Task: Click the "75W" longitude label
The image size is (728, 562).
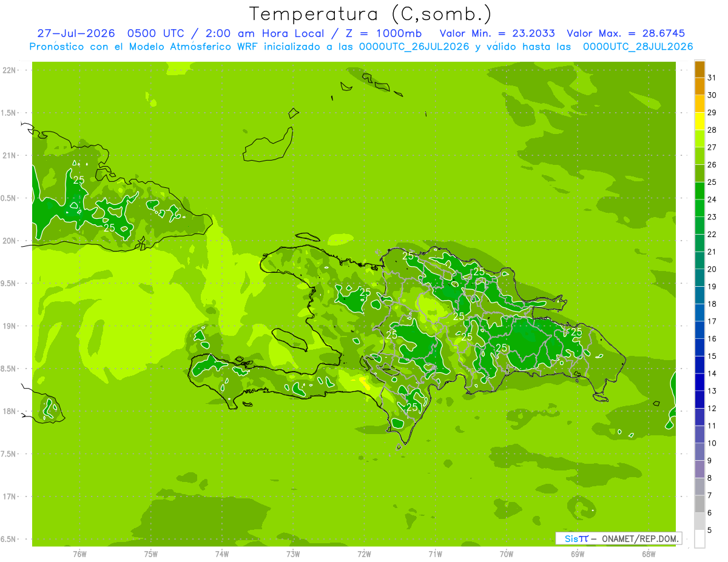Action: pos(151,554)
